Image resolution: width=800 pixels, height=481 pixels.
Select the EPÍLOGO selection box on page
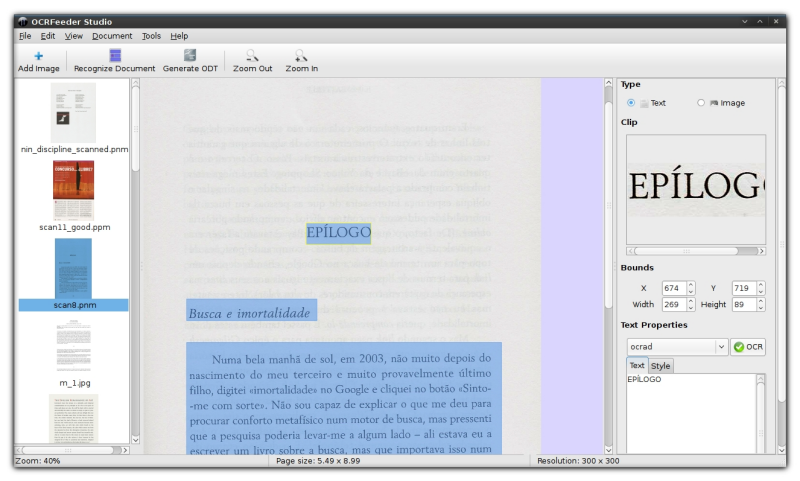tap(338, 233)
